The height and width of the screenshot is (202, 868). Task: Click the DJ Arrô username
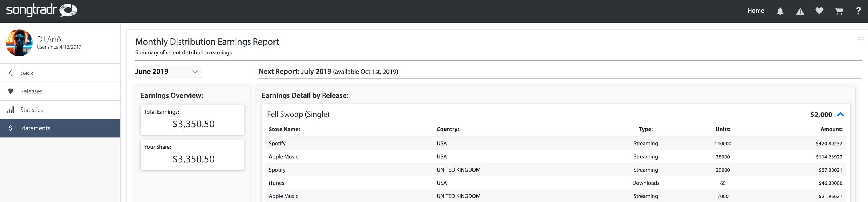coord(49,39)
